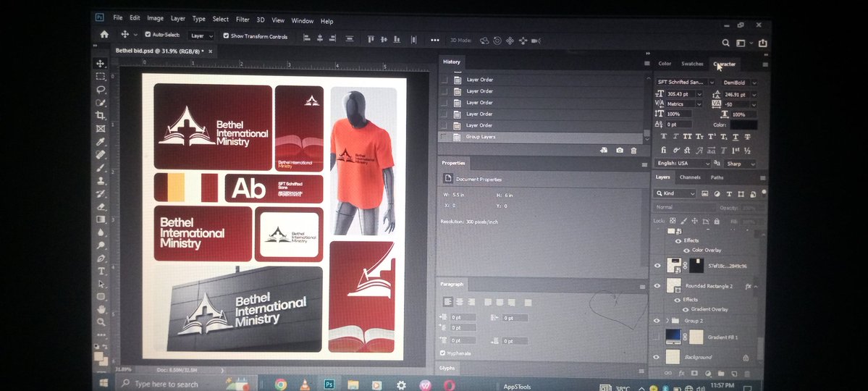Open Chrome from the Windows taskbar

[281, 384]
